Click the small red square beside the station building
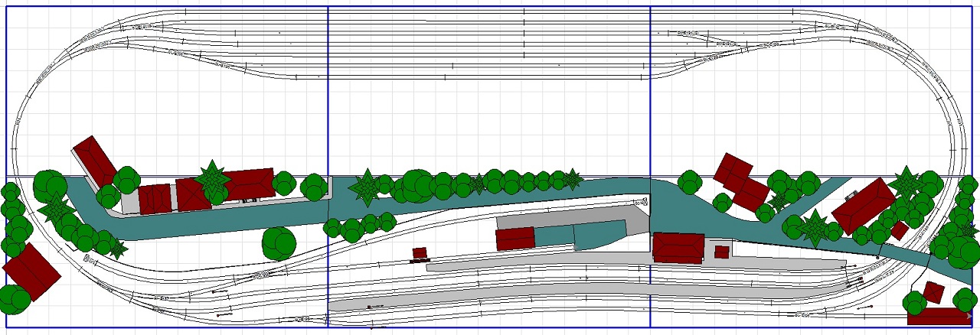980x335 pixels. tap(721, 252)
